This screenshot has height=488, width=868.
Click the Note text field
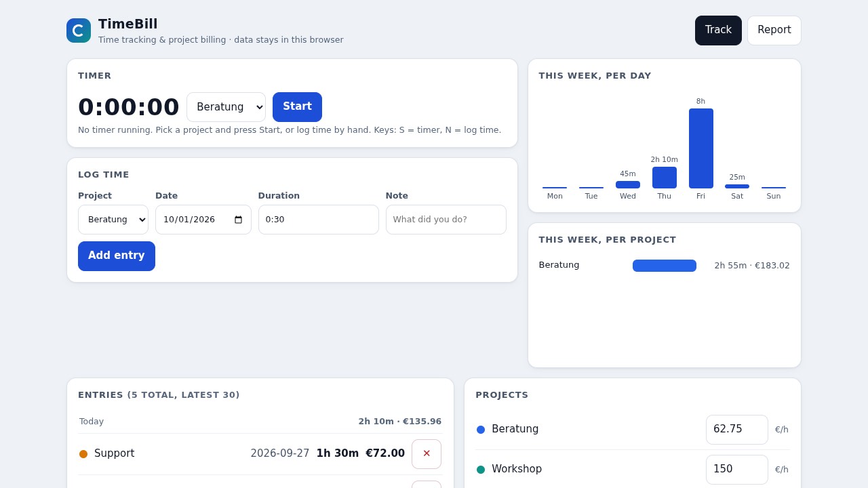(x=446, y=220)
